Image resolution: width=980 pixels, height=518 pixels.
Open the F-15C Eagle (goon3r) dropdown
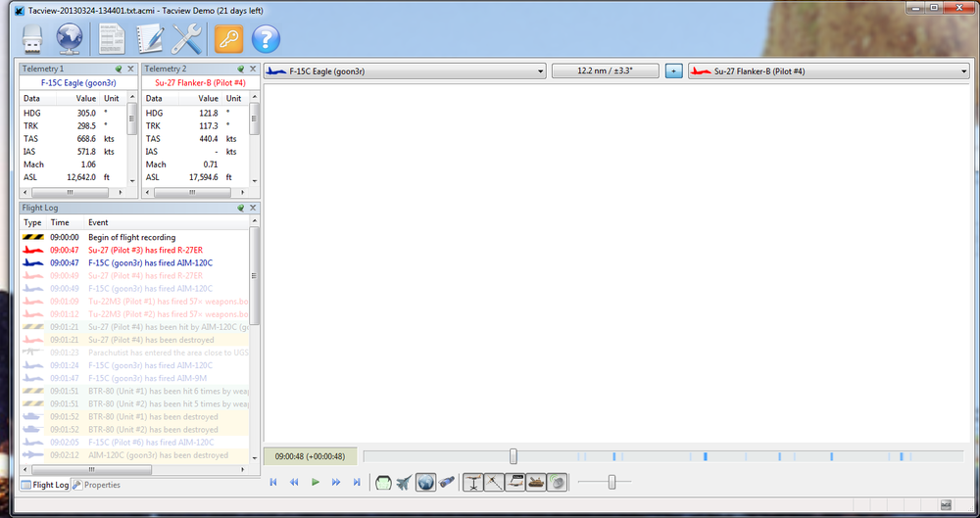pyautogui.click(x=405, y=71)
